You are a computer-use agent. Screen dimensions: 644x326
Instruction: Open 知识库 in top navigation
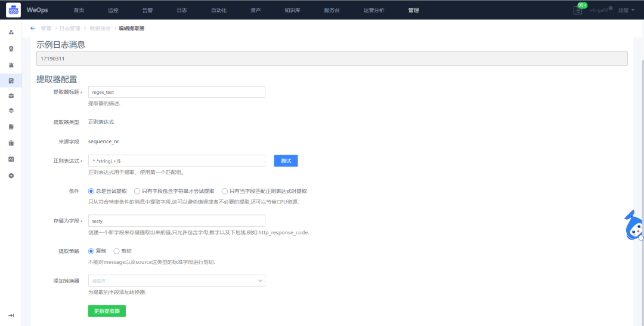[292, 10]
